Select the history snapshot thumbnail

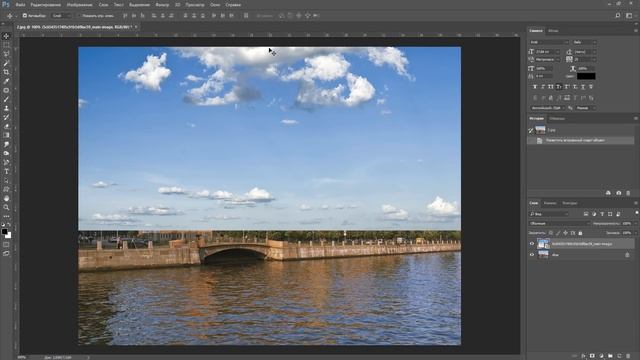tap(540, 130)
